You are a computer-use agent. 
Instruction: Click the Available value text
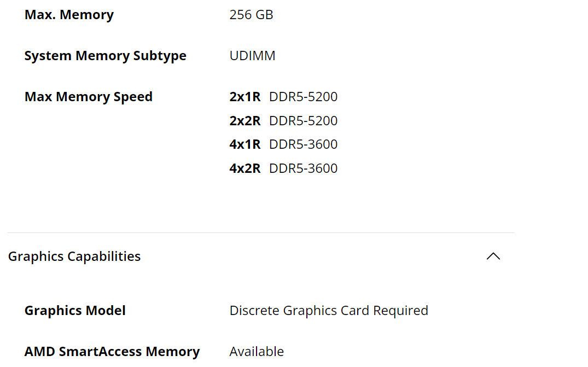(x=257, y=352)
